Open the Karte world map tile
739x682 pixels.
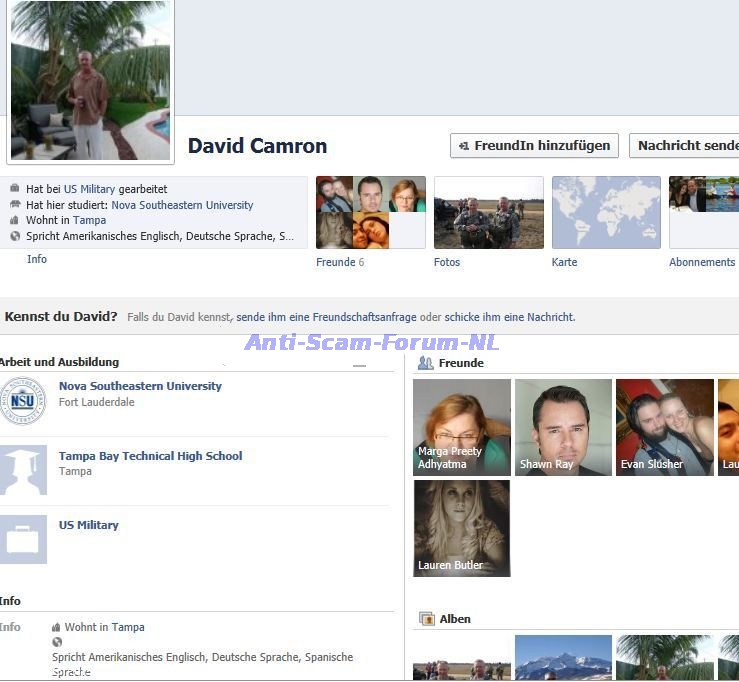606,212
